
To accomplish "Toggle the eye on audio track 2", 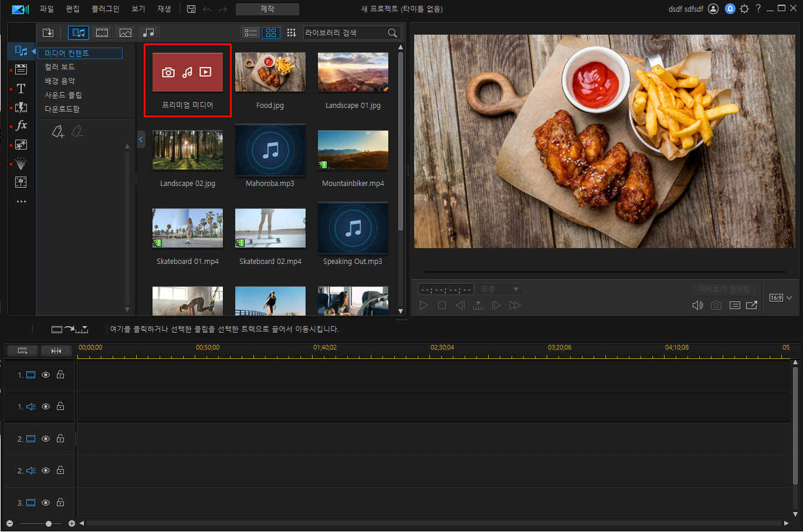I will (x=46, y=470).
